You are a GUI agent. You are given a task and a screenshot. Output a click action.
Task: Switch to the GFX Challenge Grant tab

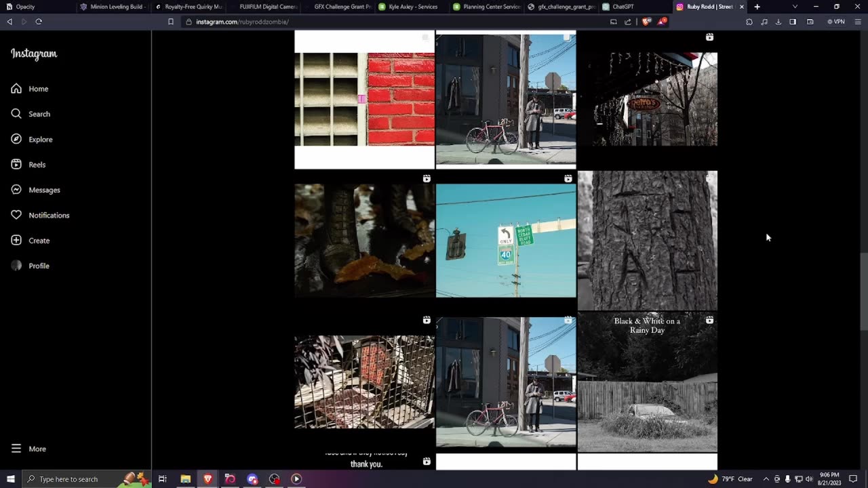(x=338, y=7)
